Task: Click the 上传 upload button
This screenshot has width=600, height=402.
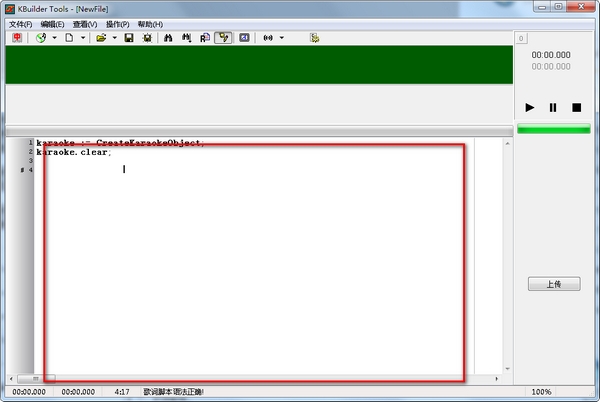Action: (x=554, y=284)
